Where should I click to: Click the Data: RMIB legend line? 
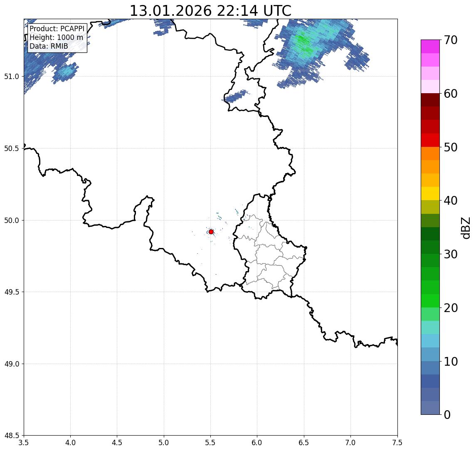(49, 46)
